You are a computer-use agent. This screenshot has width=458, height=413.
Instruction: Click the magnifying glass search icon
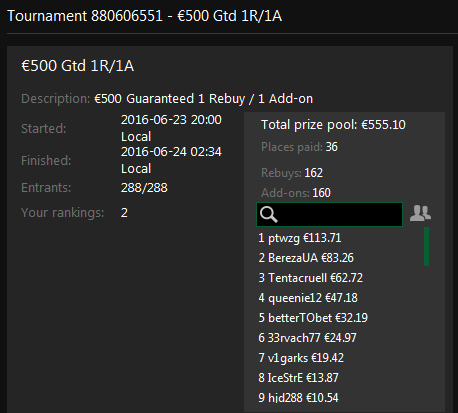pos(269,214)
